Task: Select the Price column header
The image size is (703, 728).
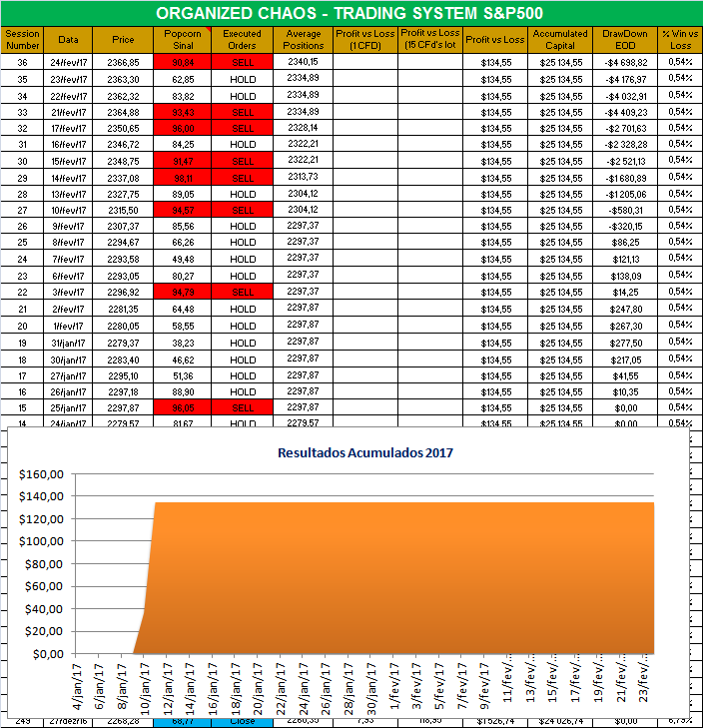Action: click(123, 40)
